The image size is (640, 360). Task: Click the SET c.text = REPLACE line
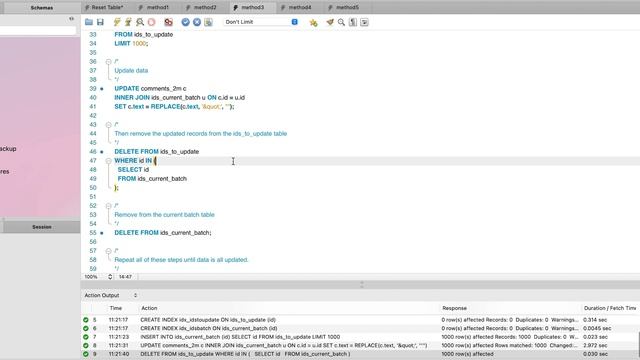174,107
